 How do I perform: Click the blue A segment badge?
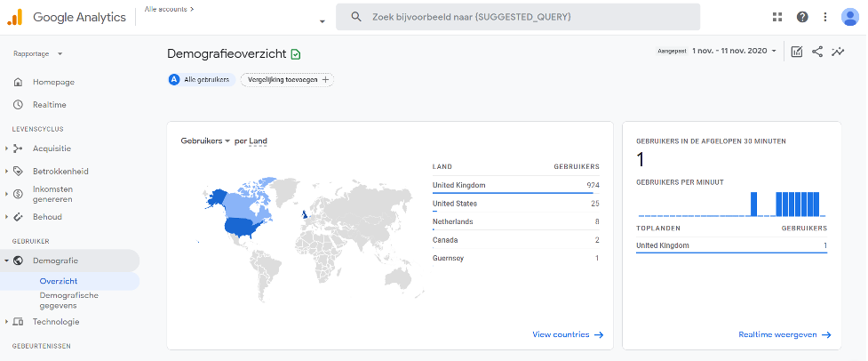click(174, 80)
